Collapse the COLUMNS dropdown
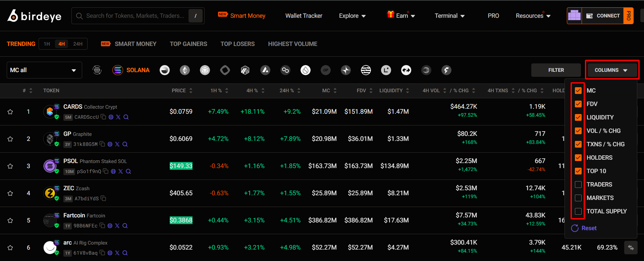Image resolution: width=644 pixels, height=261 pixels. (x=612, y=70)
